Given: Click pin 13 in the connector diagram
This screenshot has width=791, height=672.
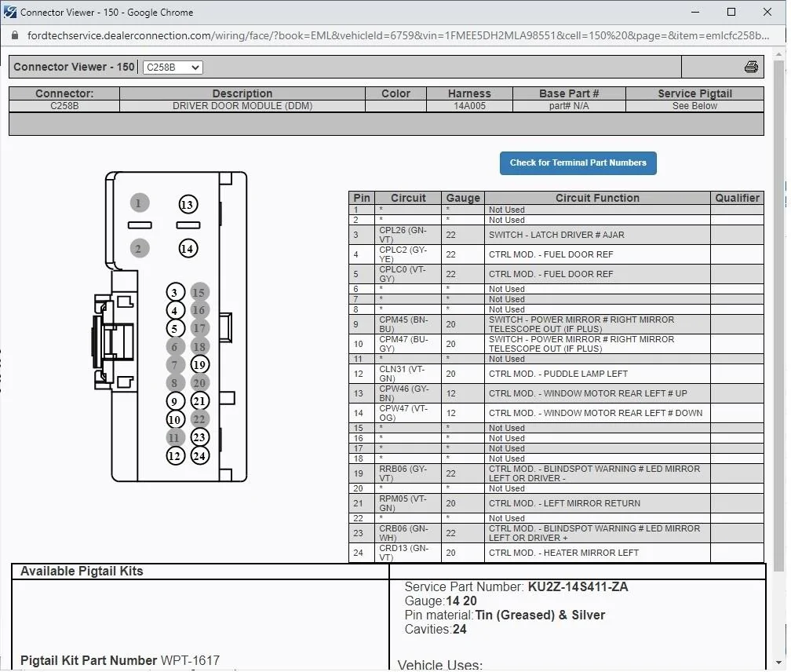Looking at the screenshot, I should pyautogui.click(x=188, y=204).
